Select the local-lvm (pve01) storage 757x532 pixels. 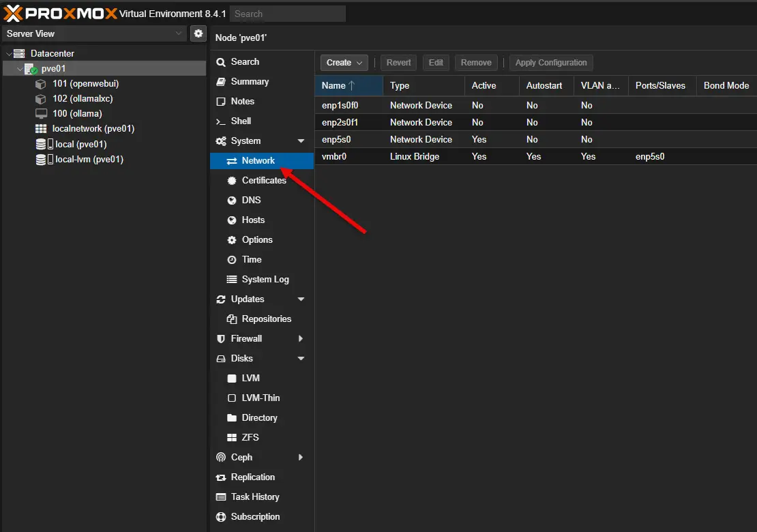click(89, 160)
